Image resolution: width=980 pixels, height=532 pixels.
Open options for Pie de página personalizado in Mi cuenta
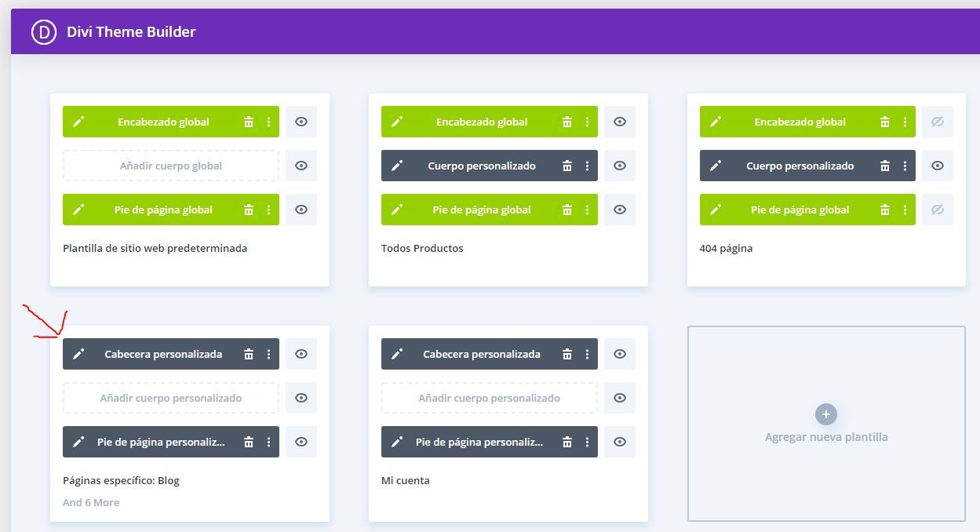pyautogui.click(x=587, y=442)
